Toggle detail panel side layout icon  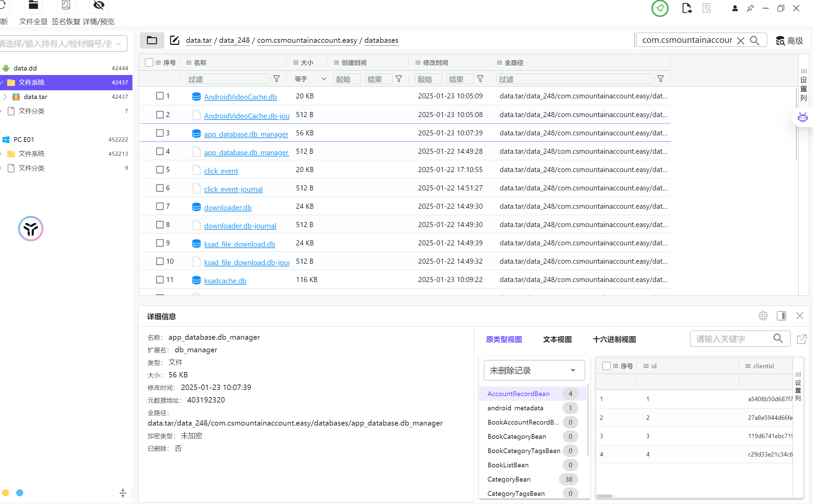pyautogui.click(x=781, y=316)
